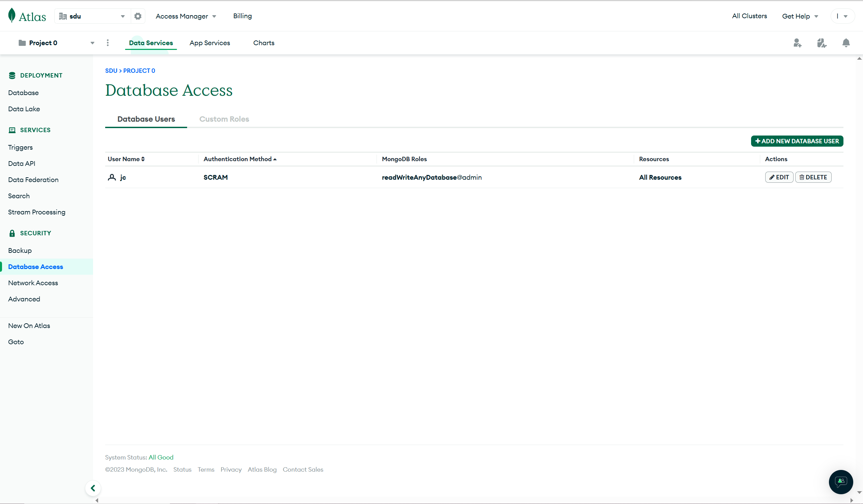Open Search in the sidebar
Screen dimensions: 863x504
(19, 196)
